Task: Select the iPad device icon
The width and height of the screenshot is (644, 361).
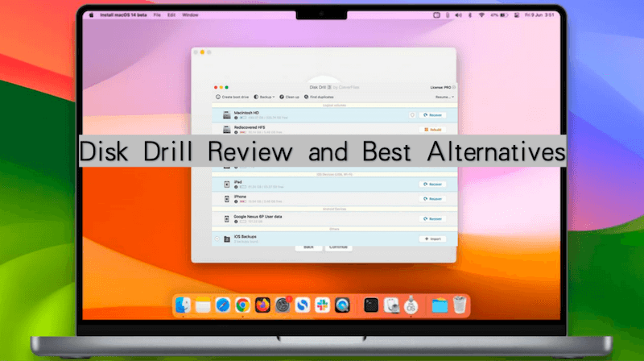Action: (227, 185)
